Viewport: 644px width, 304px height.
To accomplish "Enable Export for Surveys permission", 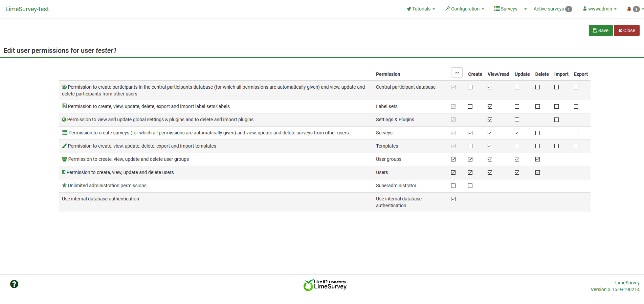I will pyautogui.click(x=576, y=133).
